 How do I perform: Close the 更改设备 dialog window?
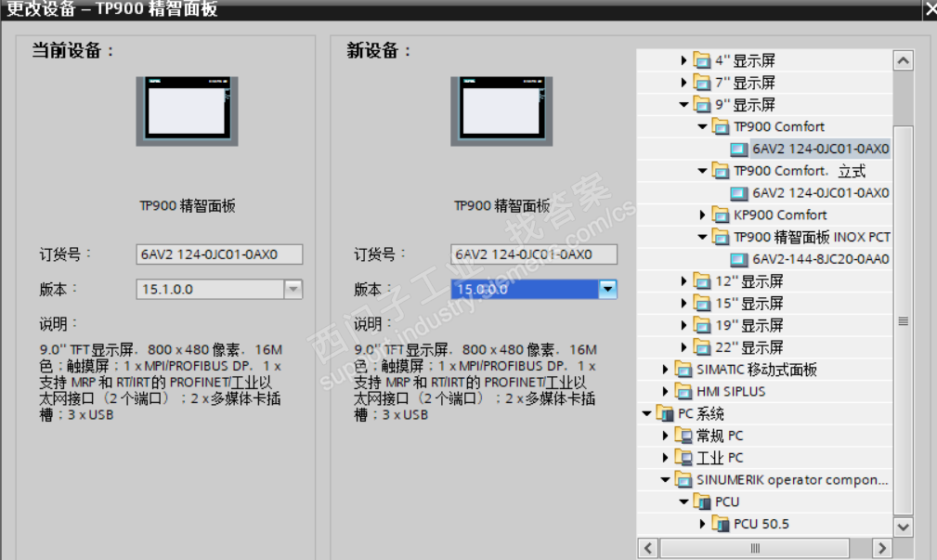(930, 8)
